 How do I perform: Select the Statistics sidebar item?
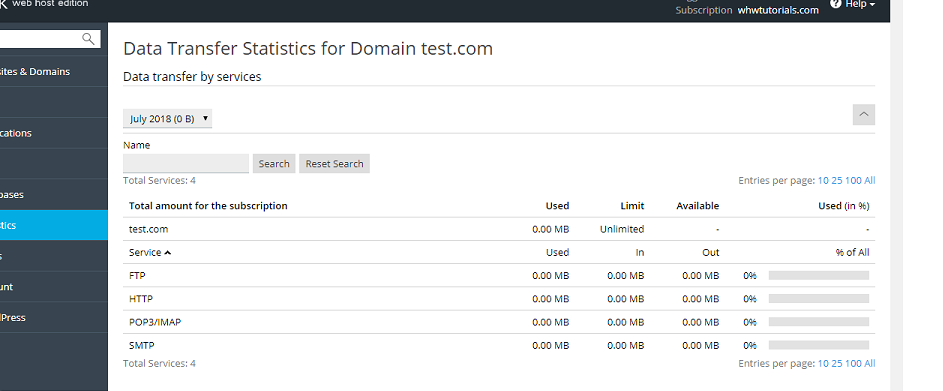click(x=54, y=225)
